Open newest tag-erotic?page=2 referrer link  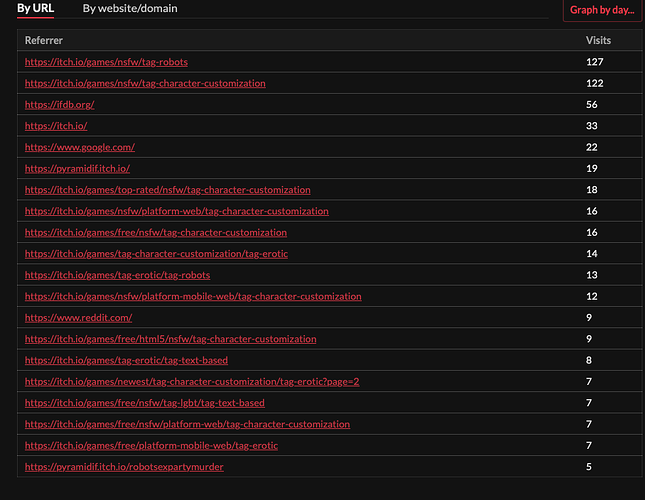pos(192,382)
